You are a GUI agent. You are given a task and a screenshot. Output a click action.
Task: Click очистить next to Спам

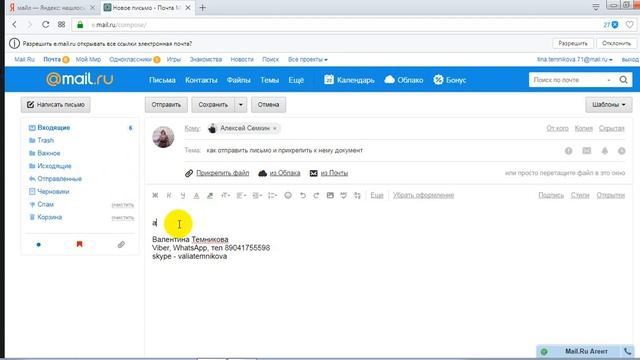pyautogui.click(x=122, y=205)
